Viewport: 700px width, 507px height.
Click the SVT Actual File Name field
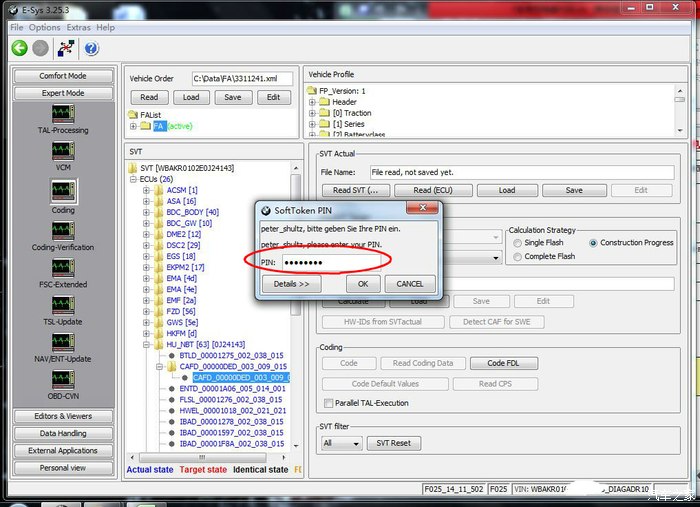(522, 172)
